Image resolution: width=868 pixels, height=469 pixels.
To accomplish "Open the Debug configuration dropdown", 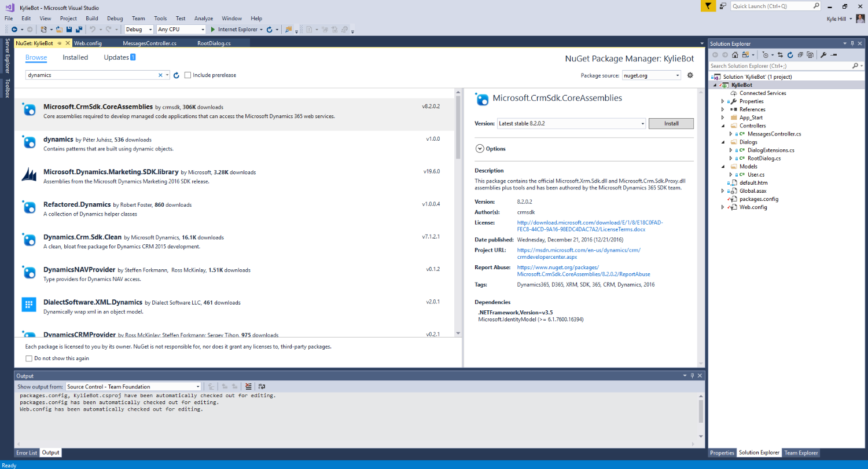I will (139, 29).
